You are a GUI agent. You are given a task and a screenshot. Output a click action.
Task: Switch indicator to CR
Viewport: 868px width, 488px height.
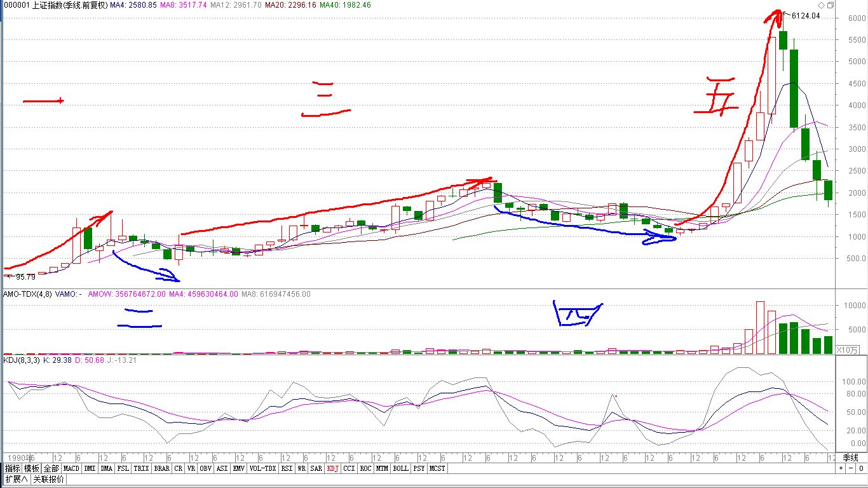[x=179, y=468]
